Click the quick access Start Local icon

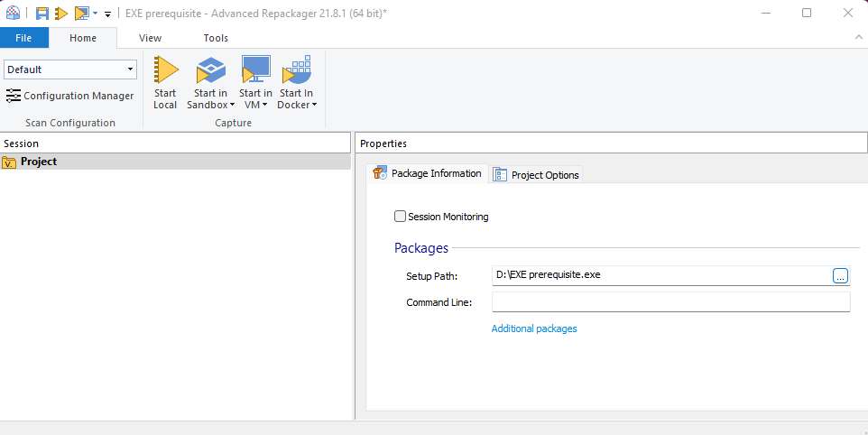pyautogui.click(x=61, y=14)
